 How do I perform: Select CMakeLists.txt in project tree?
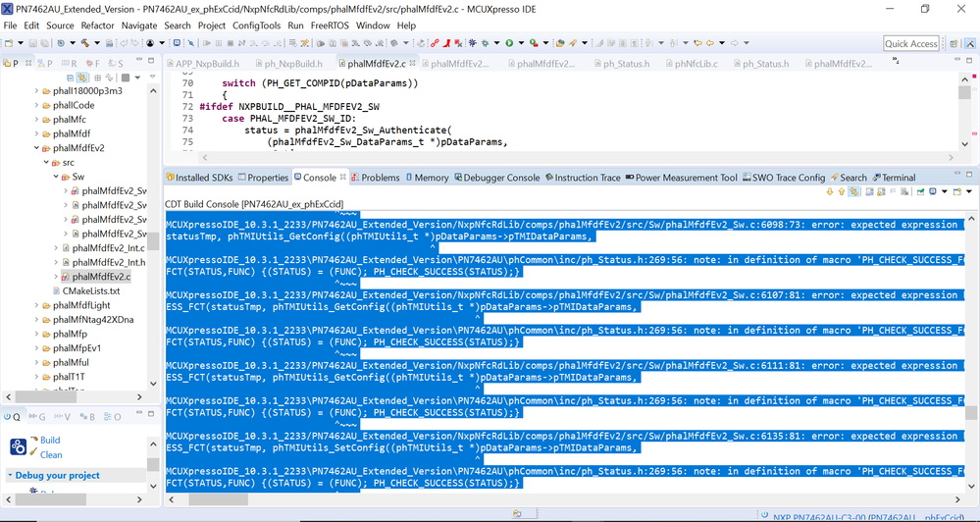tap(91, 290)
